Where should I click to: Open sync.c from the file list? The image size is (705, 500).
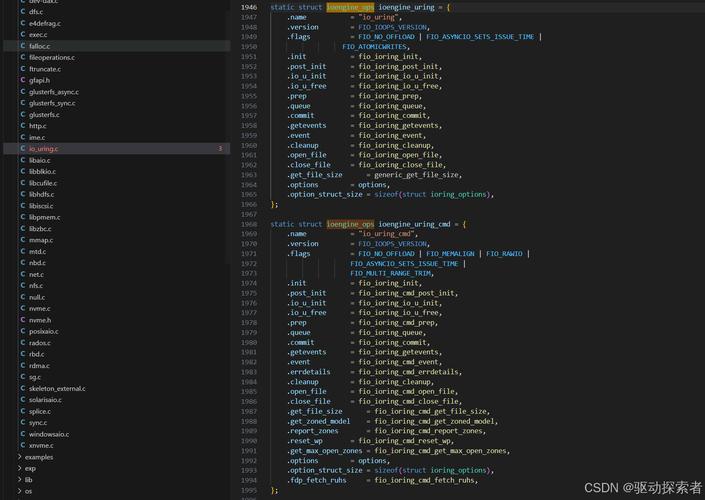[38, 423]
